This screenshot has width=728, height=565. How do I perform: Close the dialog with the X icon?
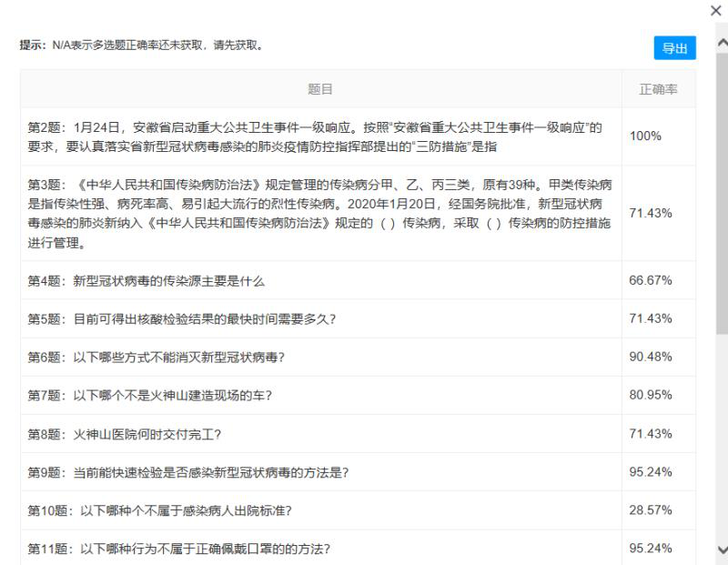click(x=715, y=10)
